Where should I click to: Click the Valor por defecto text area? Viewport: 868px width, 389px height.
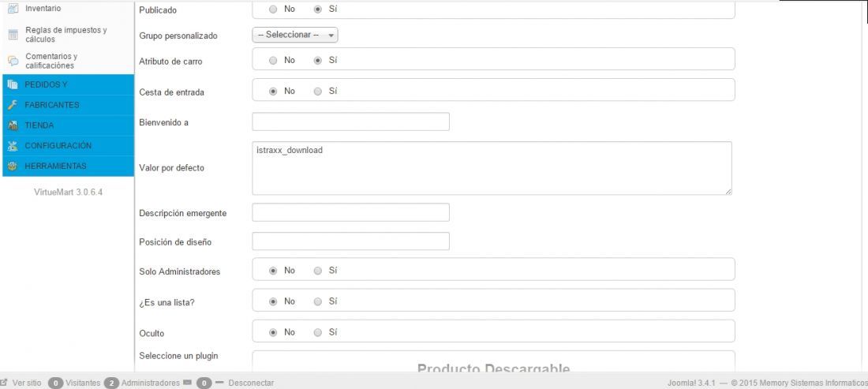pyautogui.click(x=492, y=168)
